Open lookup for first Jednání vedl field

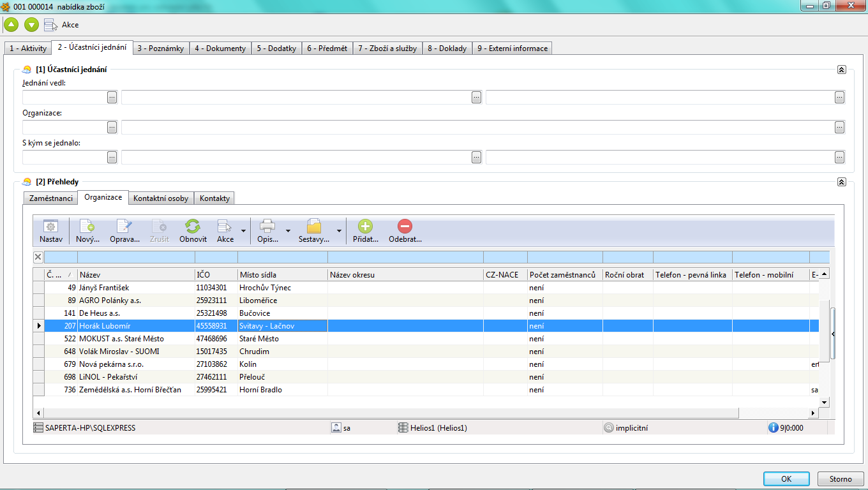click(x=112, y=98)
